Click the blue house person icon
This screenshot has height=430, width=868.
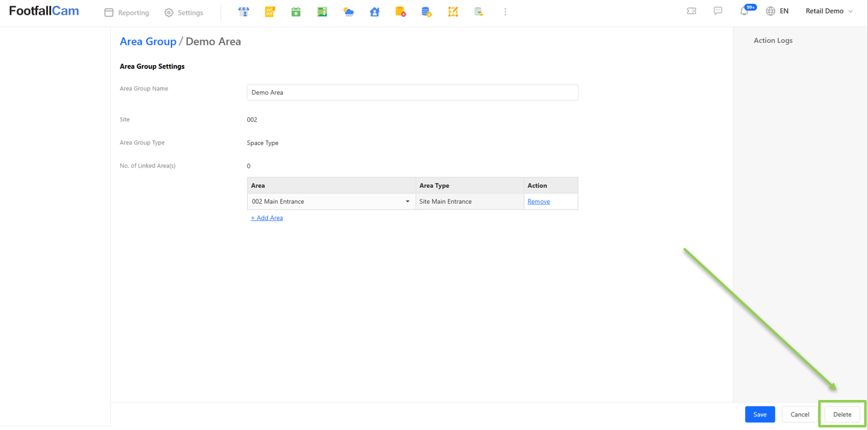375,12
